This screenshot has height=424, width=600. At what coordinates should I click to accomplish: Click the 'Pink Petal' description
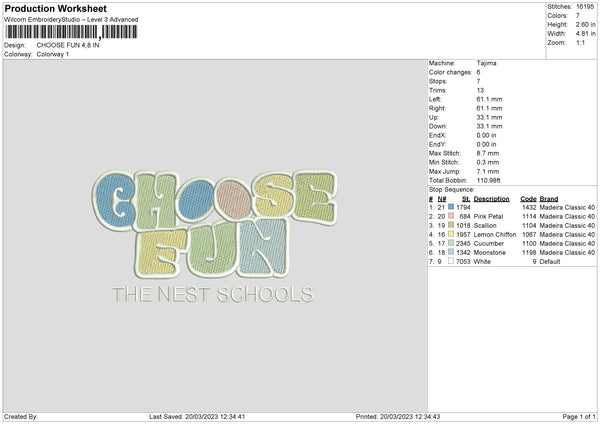488,216
